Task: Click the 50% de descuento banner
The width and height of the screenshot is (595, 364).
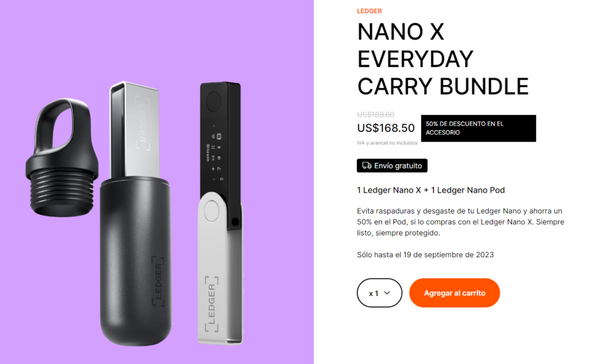Action: (479, 128)
